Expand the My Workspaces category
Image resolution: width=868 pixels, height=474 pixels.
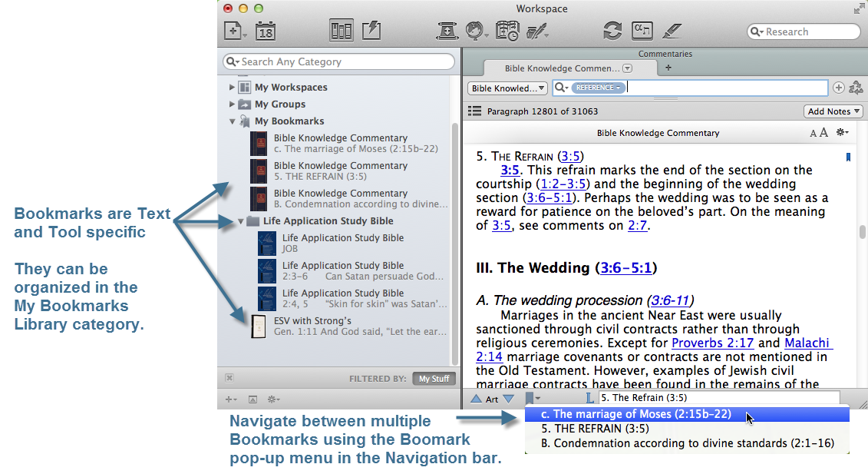tap(233, 88)
